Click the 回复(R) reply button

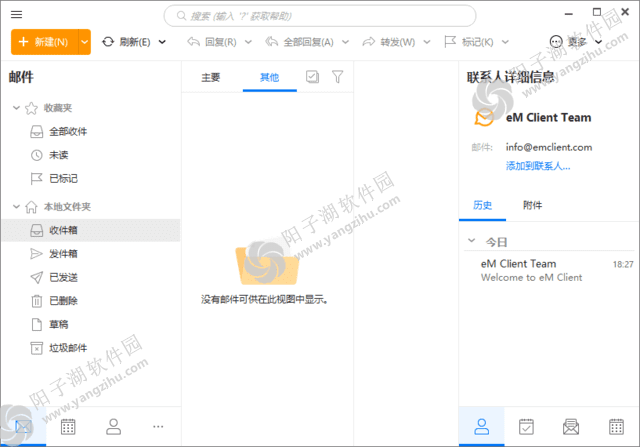tap(212, 42)
